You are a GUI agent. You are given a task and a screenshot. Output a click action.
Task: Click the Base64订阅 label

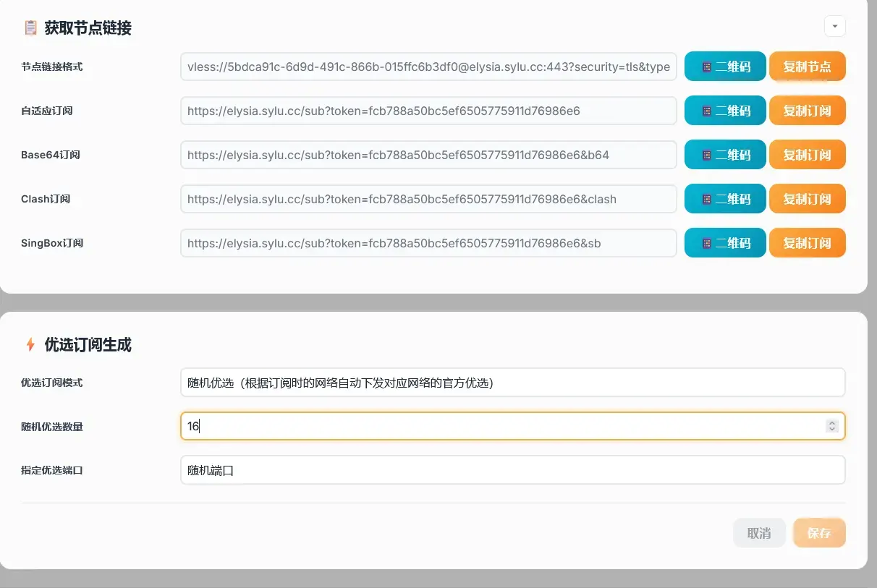[51, 155]
